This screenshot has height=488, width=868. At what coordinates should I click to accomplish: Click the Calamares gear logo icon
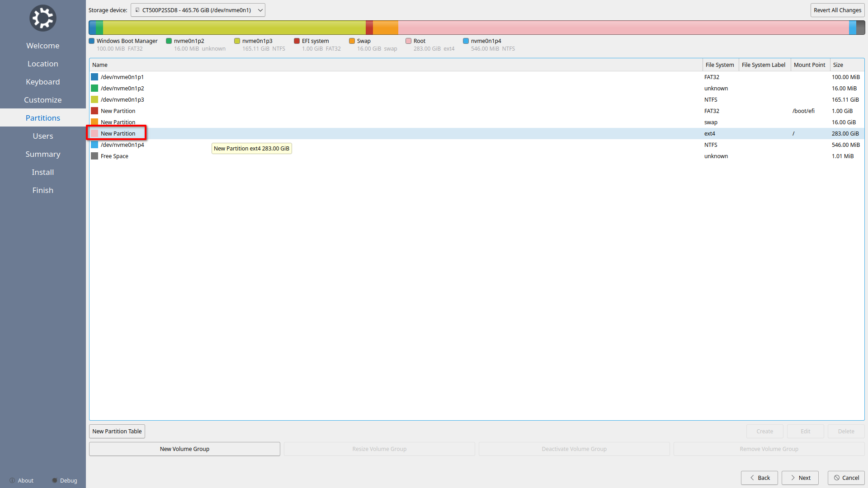coord(42,18)
